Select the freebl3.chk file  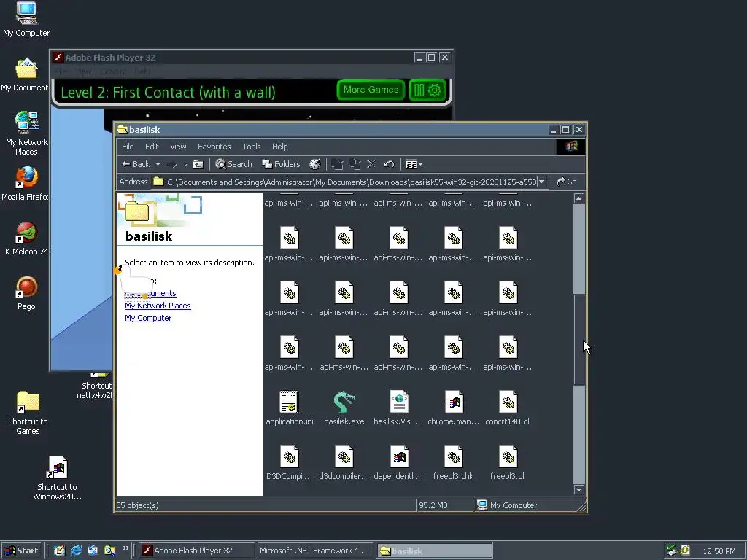pos(453,462)
